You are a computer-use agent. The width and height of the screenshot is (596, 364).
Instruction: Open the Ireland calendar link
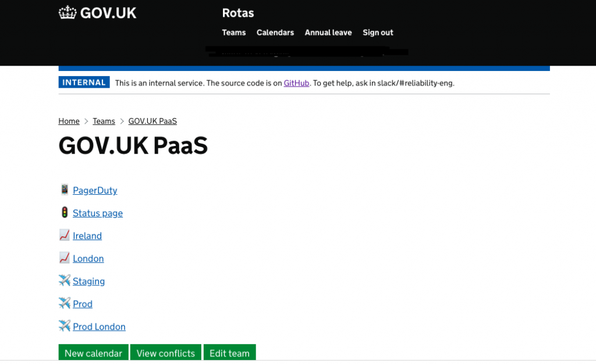87,235
